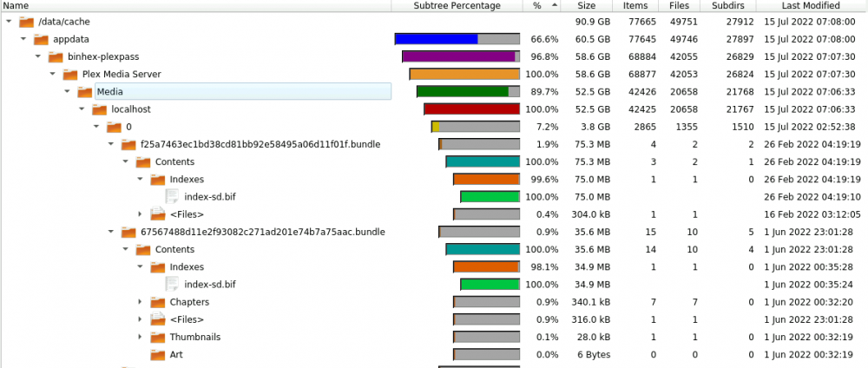Collapse the Plex Media Server node
Screen dimensions: 868x368
pyautogui.click(x=53, y=74)
